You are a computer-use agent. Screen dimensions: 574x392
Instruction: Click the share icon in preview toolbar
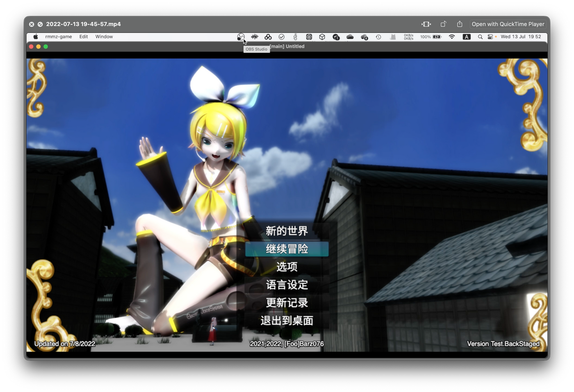click(460, 24)
